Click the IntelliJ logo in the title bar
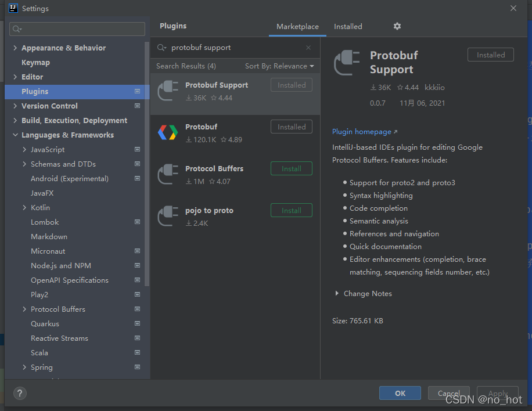Screen dimensions: 532x411 coord(13,8)
